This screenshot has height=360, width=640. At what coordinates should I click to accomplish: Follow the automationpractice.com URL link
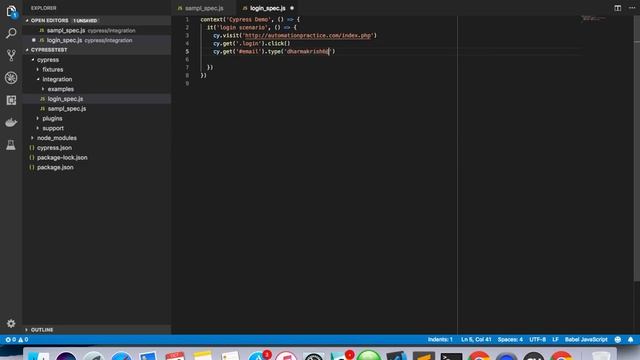(307, 36)
